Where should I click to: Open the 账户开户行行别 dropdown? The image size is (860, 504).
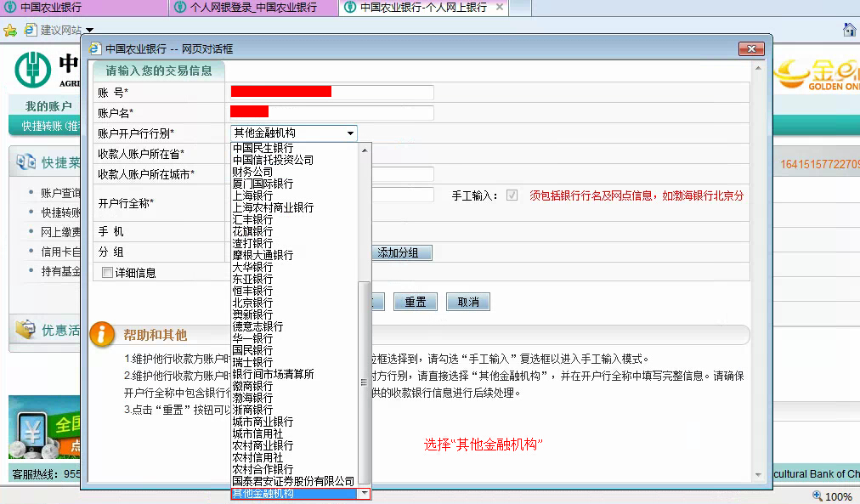[294, 133]
